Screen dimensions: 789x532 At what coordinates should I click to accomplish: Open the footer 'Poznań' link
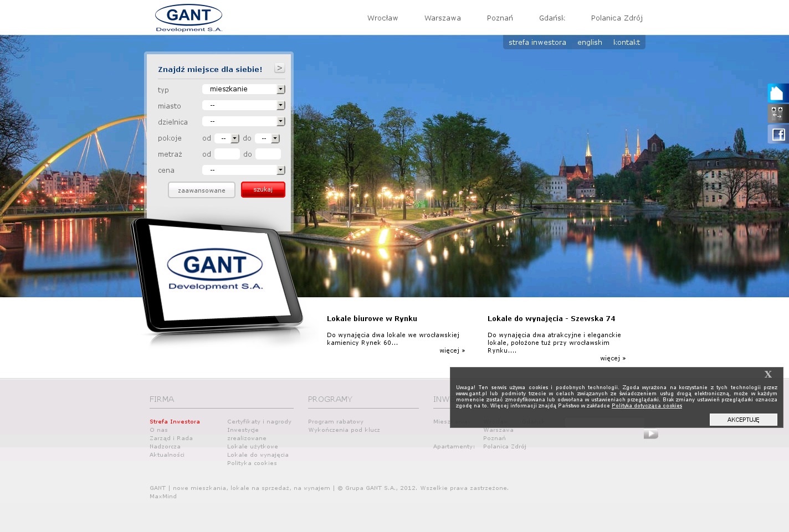pos(494,438)
